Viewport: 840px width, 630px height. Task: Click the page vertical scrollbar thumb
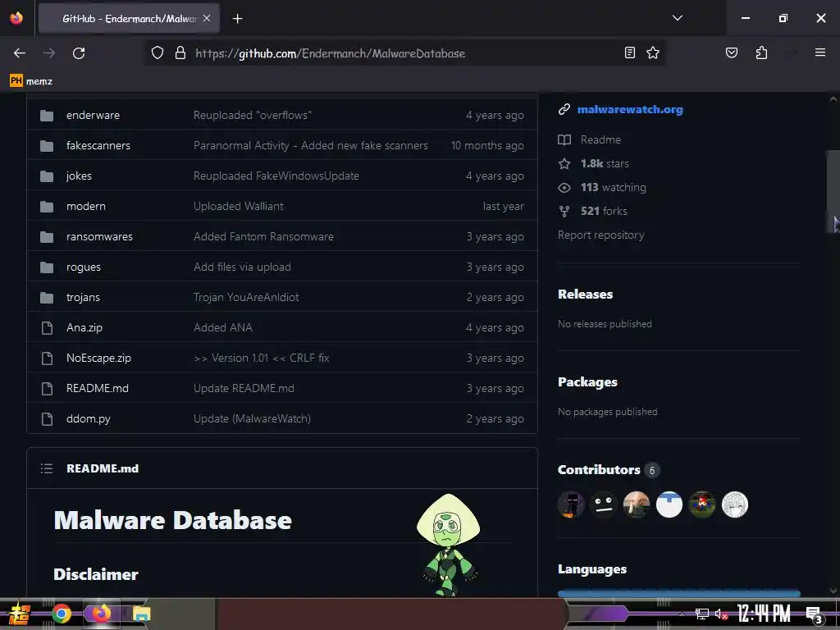point(833,192)
